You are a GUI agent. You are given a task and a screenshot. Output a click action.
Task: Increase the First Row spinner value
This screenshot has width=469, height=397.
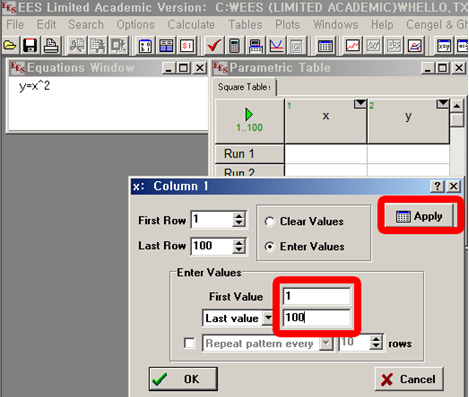[239, 216]
